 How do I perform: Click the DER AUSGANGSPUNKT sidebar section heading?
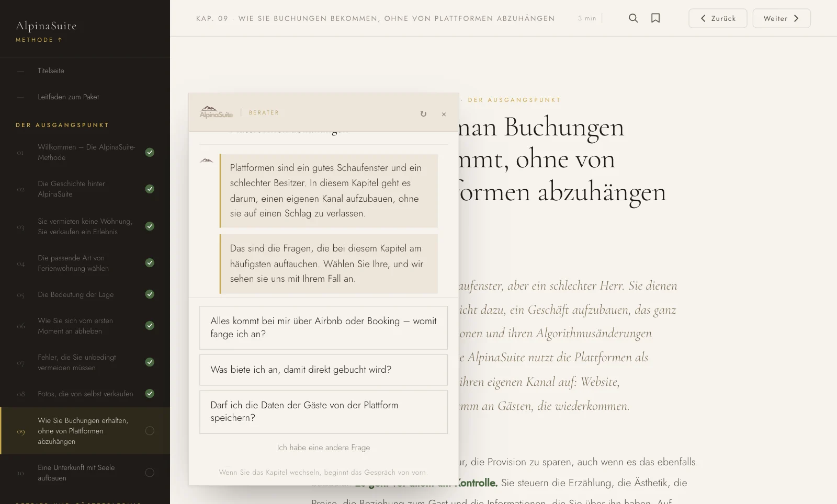[x=62, y=125]
